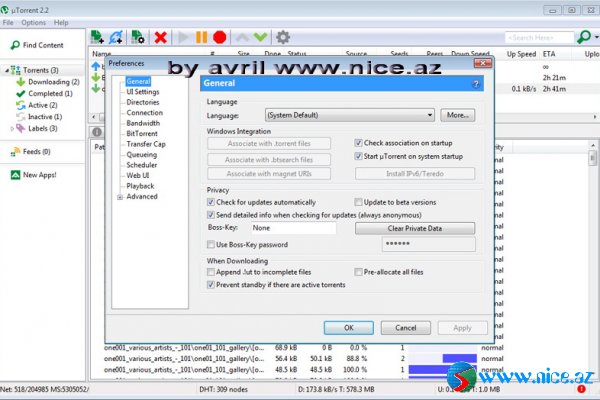
Task: Click the Create New Torrent icon
Action: tap(138, 37)
